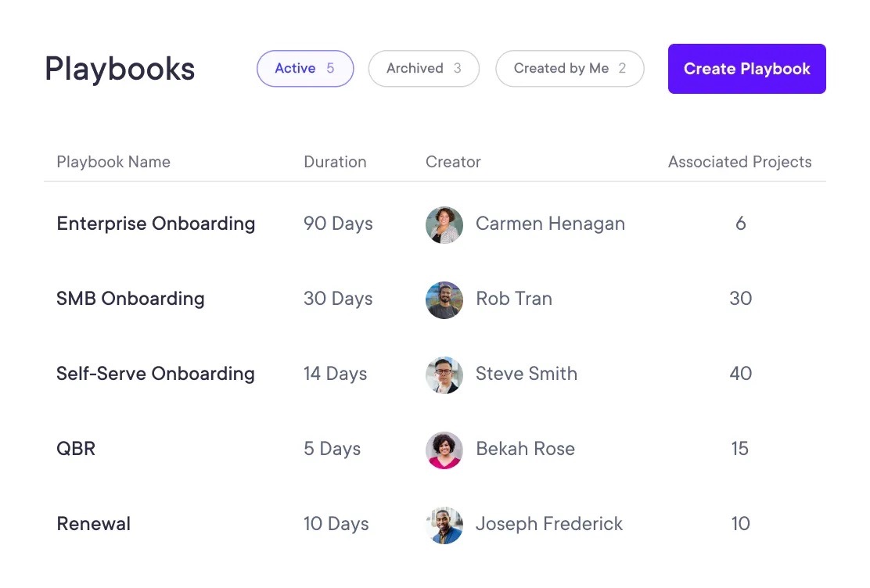The width and height of the screenshot is (870, 588).
Task: Sort by the Playbook Name column
Action: 113,162
